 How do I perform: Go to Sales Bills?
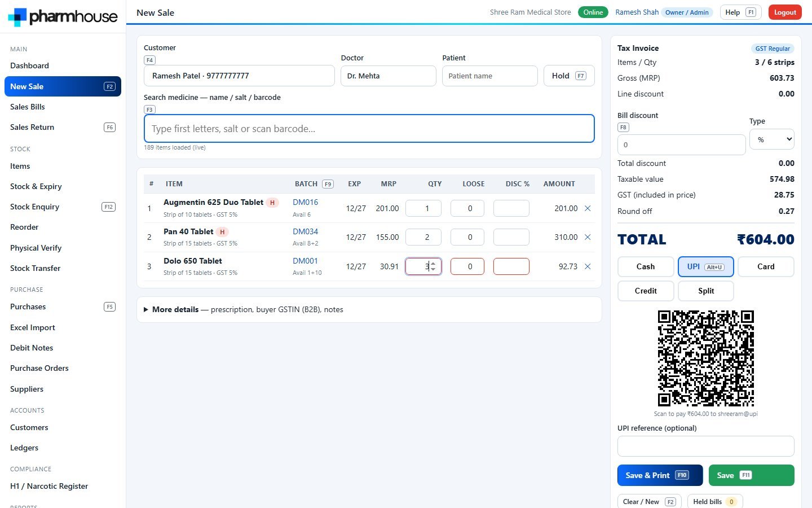[63, 107]
